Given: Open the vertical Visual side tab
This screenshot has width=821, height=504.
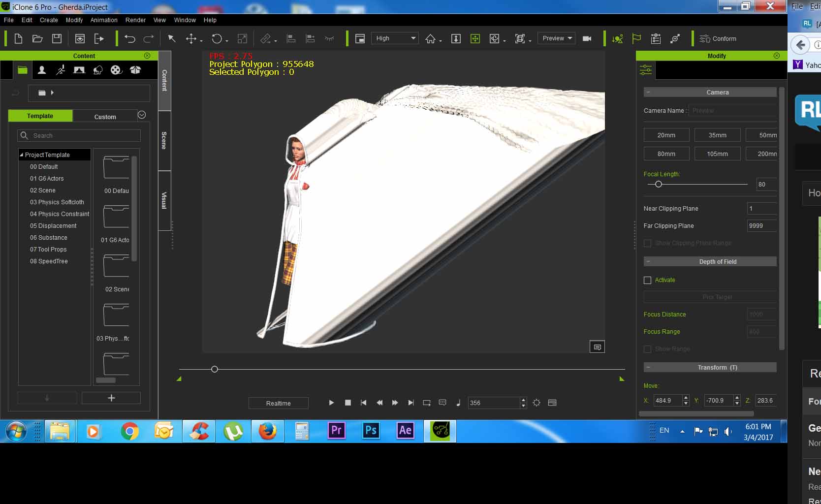Looking at the screenshot, I should point(164,200).
